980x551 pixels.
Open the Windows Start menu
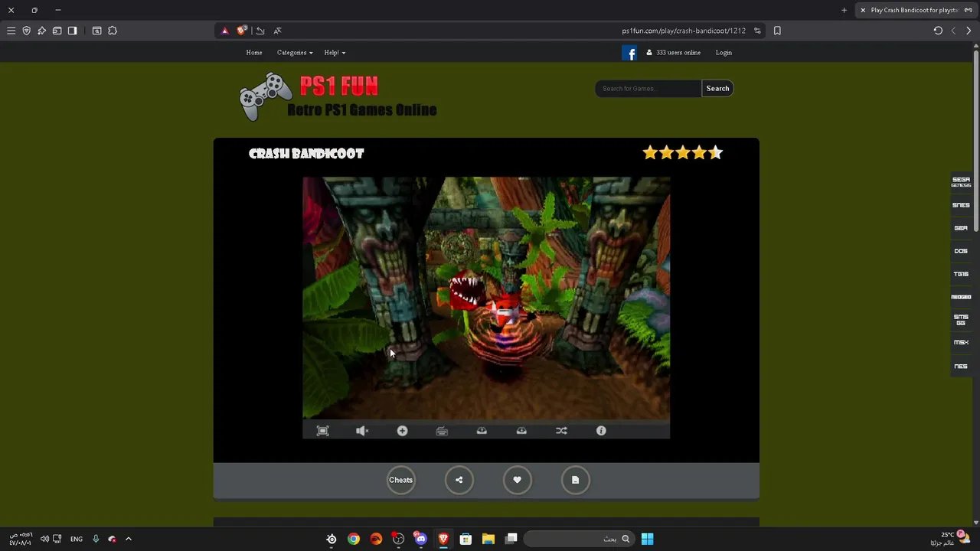[647, 539]
